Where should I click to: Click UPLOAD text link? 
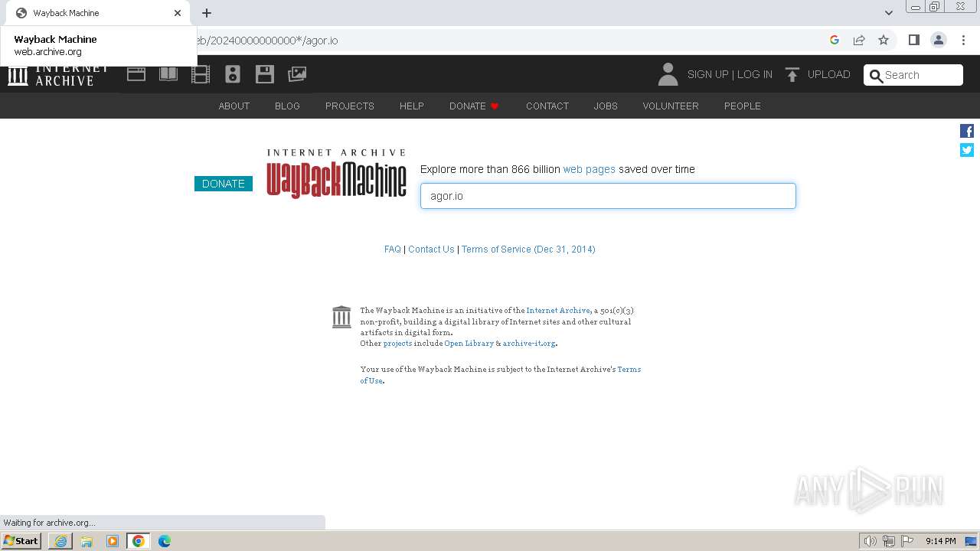[x=829, y=74]
